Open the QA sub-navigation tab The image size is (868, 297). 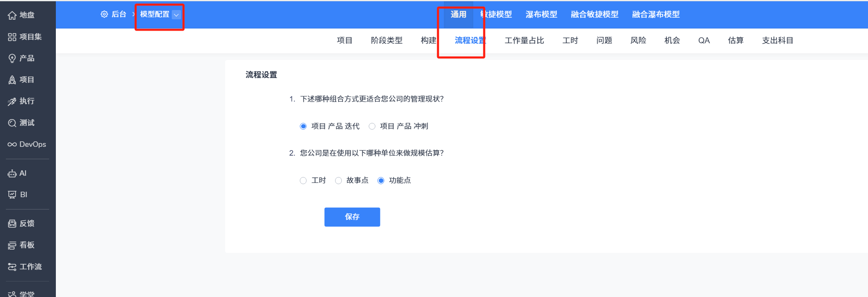pyautogui.click(x=704, y=40)
